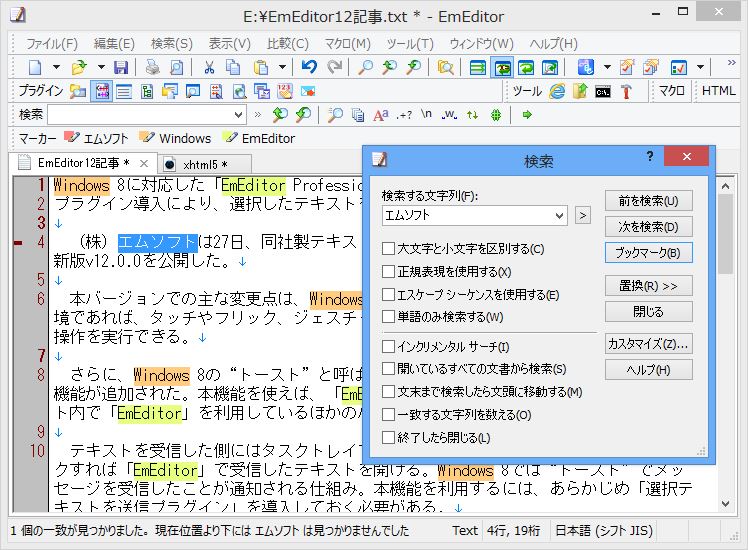Click the regular expression '.+?' icon

click(404, 115)
